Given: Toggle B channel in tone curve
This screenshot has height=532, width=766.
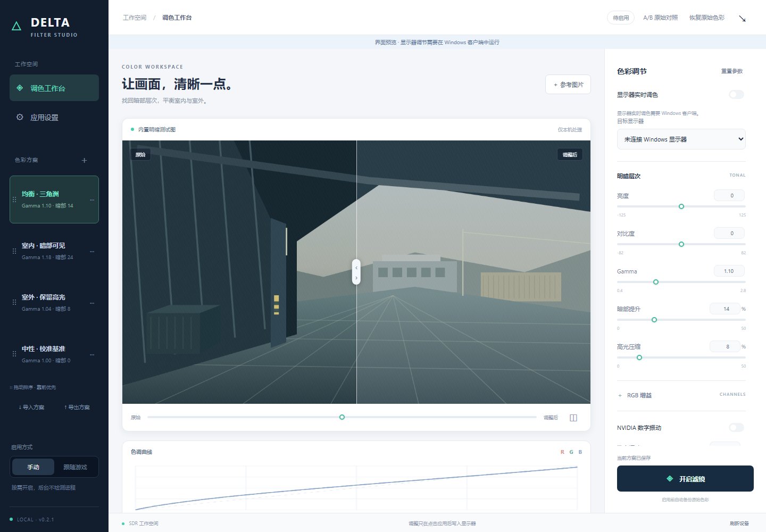Looking at the screenshot, I should (580, 452).
